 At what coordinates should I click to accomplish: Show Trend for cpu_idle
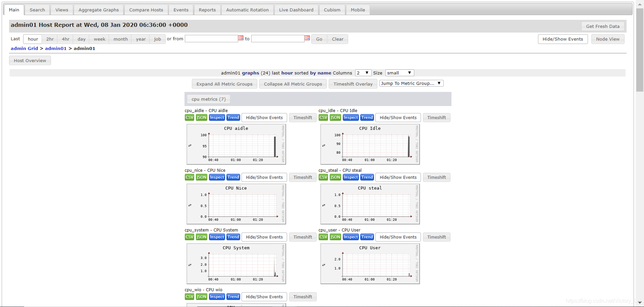pos(367,117)
